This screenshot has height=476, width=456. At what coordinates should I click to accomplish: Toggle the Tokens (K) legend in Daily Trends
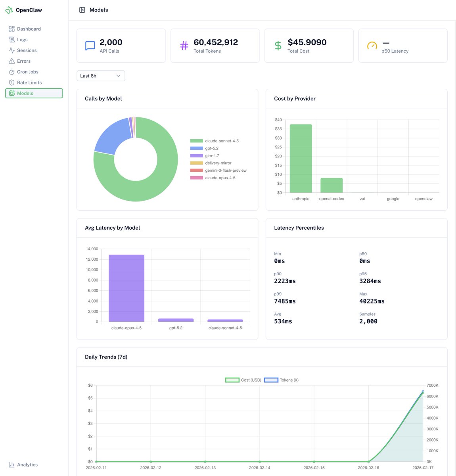point(281,380)
